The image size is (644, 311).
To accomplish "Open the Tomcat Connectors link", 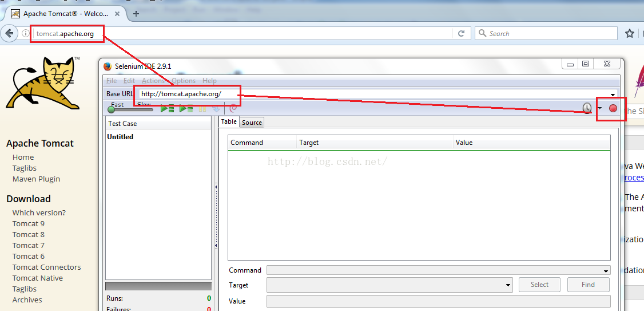I will click(46, 267).
